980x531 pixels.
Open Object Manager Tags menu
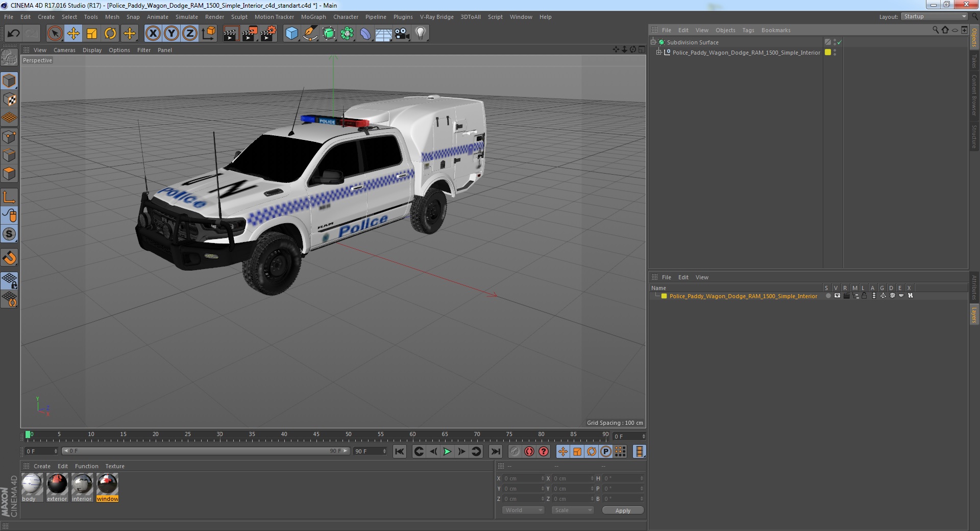click(x=748, y=30)
